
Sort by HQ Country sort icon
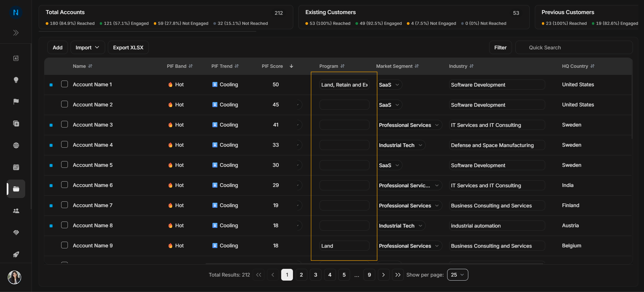point(593,66)
